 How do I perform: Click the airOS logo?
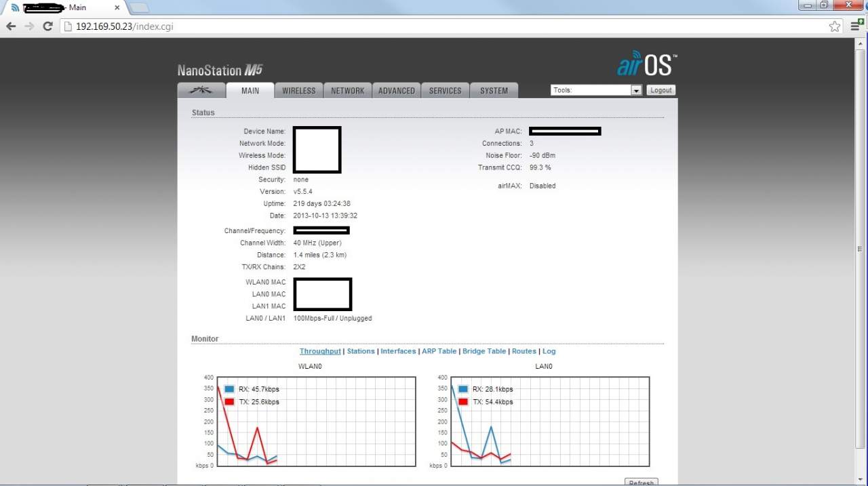coord(647,63)
